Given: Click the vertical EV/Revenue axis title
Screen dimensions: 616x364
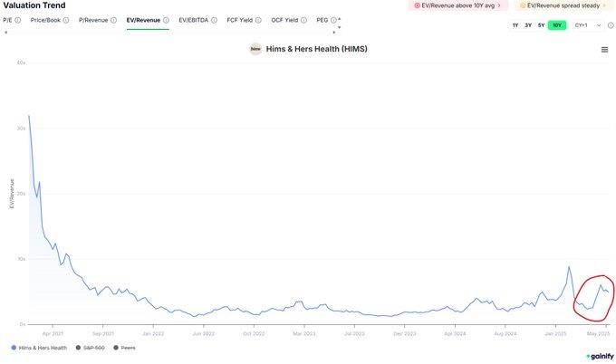Looking at the screenshot, I should coord(12,194).
